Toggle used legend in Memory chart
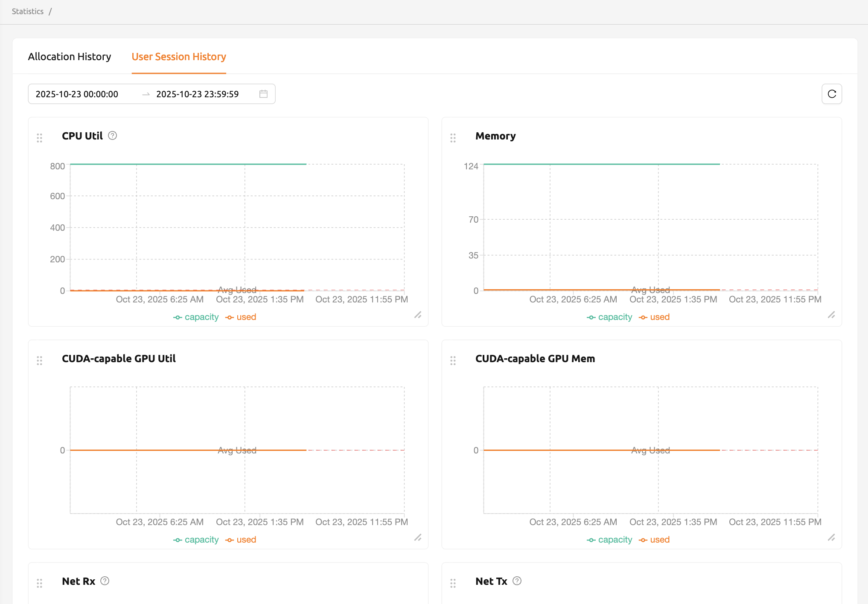Screen dimensions: 868x604 pos(654,317)
